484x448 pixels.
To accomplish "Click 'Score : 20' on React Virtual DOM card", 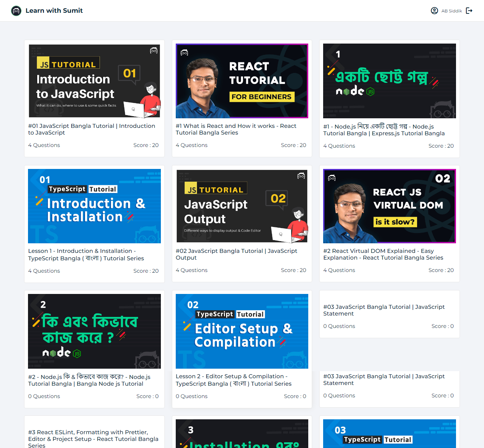I will coord(441,270).
